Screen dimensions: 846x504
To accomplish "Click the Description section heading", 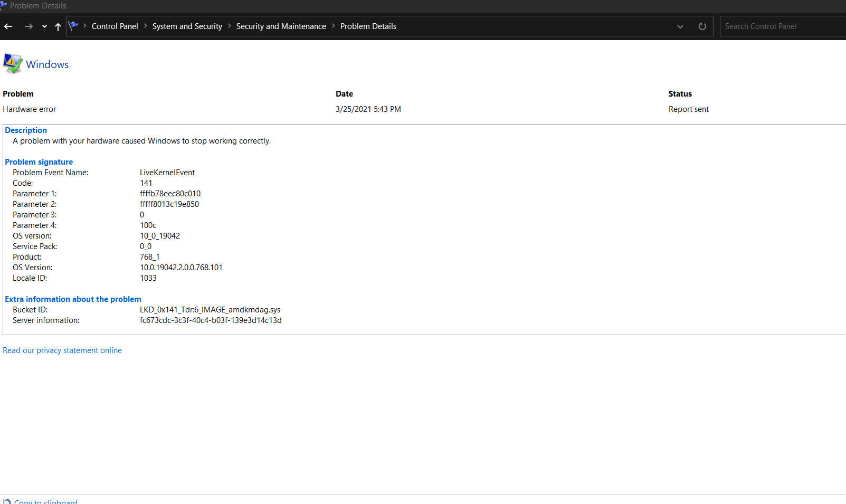I will pos(26,130).
